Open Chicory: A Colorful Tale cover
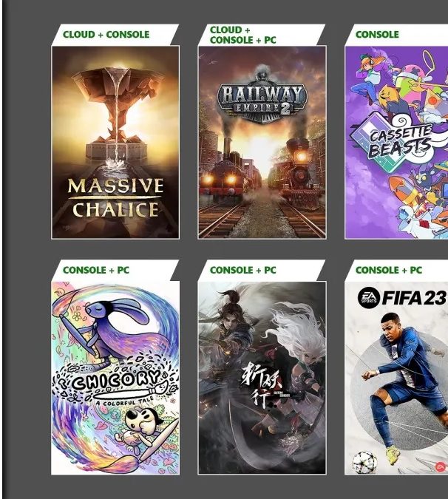Screen dimensions: 448x499 click(115, 378)
